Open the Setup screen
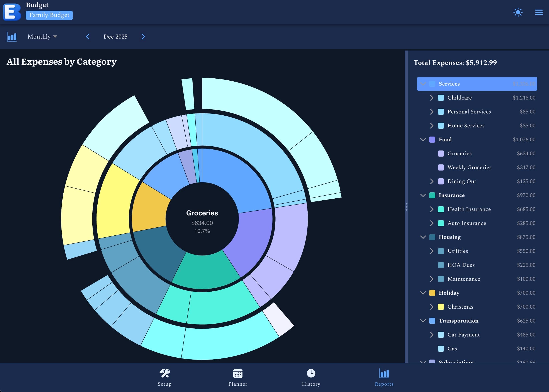549x392 pixels. pyautogui.click(x=165, y=377)
